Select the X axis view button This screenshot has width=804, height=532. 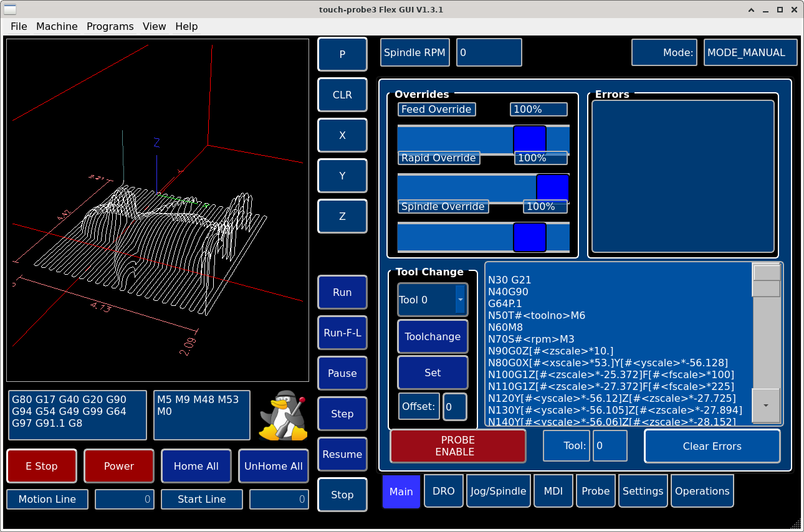click(x=342, y=135)
